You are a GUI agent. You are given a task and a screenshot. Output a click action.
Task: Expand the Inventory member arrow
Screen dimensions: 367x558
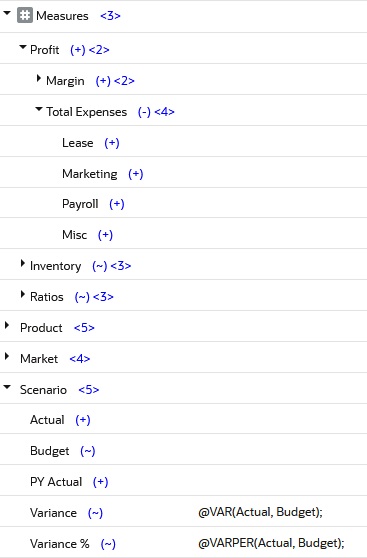coord(23,263)
